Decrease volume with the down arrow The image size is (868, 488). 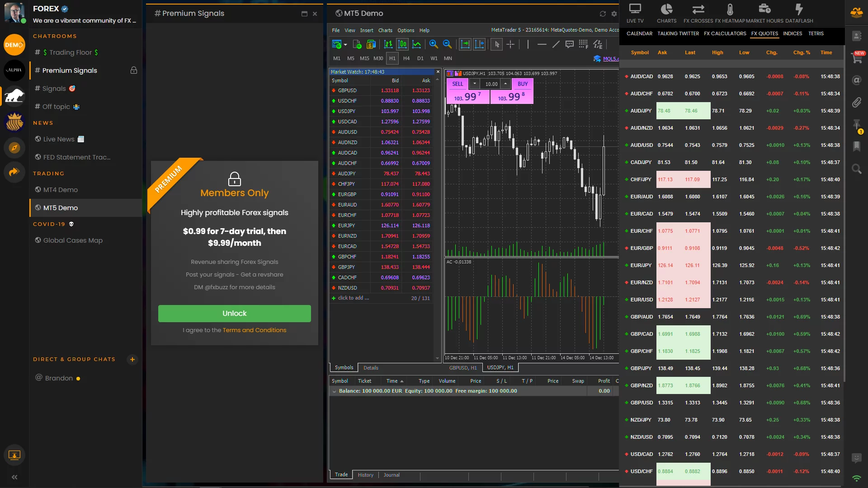[474, 84]
